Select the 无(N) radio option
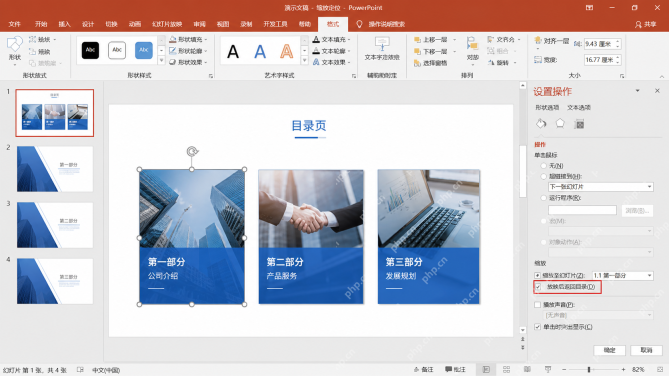This screenshot has width=669, height=376. (544, 166)
